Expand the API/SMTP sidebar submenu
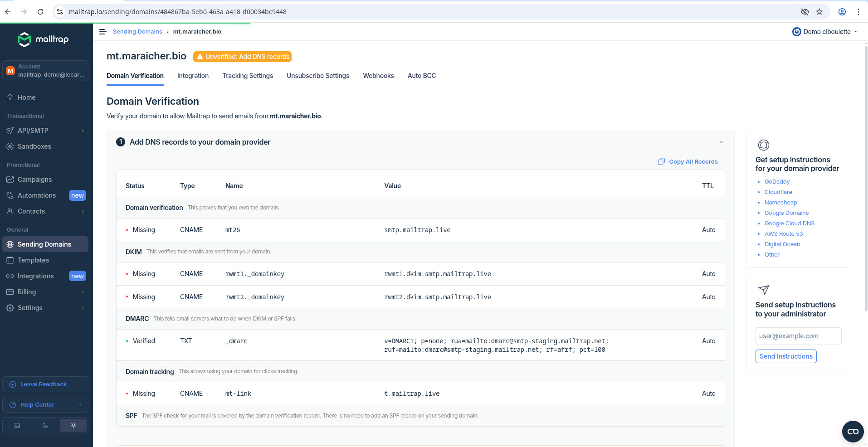This screenshot has width=868, height=447. click(x=83, y=131)
